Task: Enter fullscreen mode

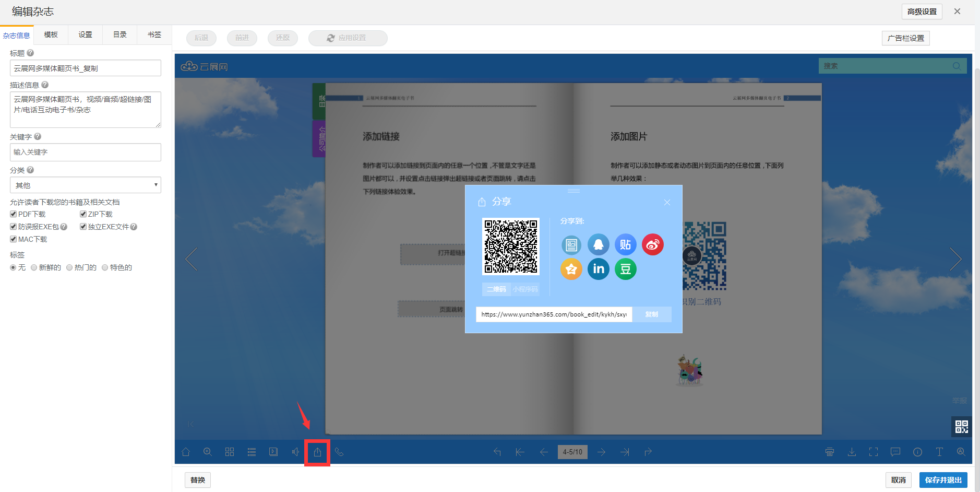Action: point(874,452)
